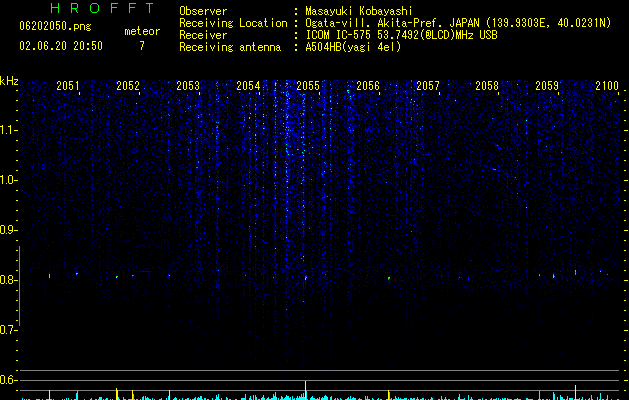This screenshot has width=629, height=400.
Task: Select observer name Masayuki Kobayashi
Action: point(359,11)
